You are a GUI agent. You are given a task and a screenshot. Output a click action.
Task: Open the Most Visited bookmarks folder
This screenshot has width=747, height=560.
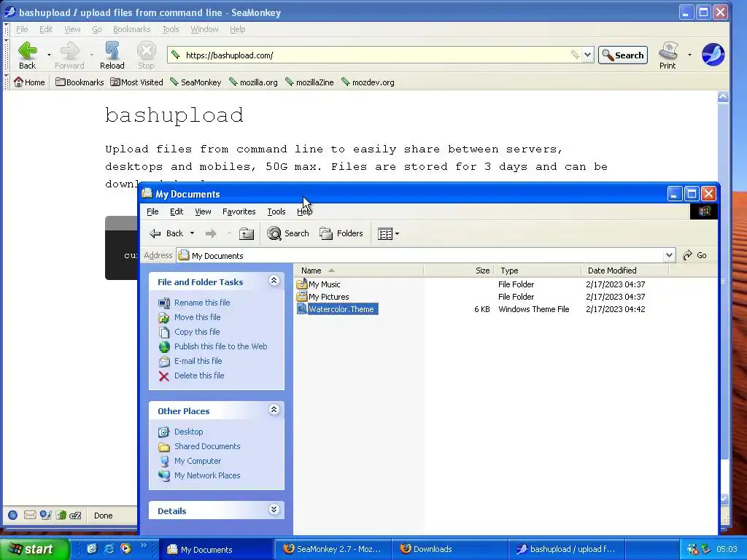[136, 82]
